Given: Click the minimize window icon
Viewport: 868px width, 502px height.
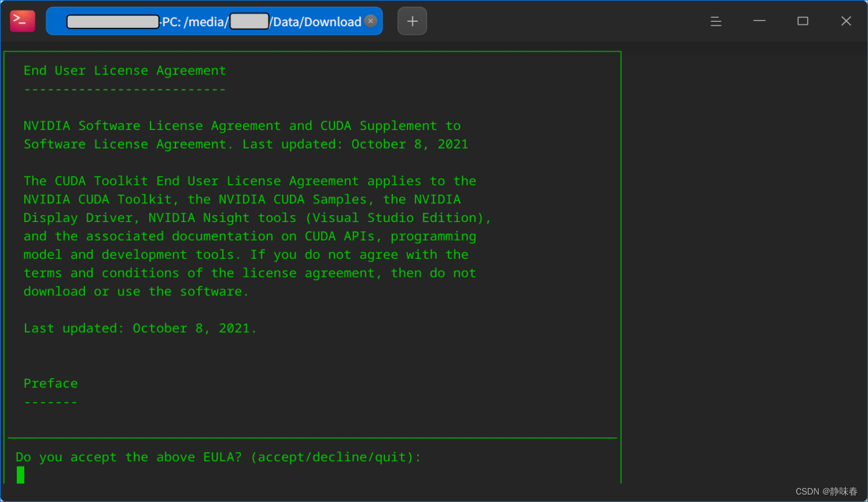Looking at the screenshot, I should click(759, 21).
